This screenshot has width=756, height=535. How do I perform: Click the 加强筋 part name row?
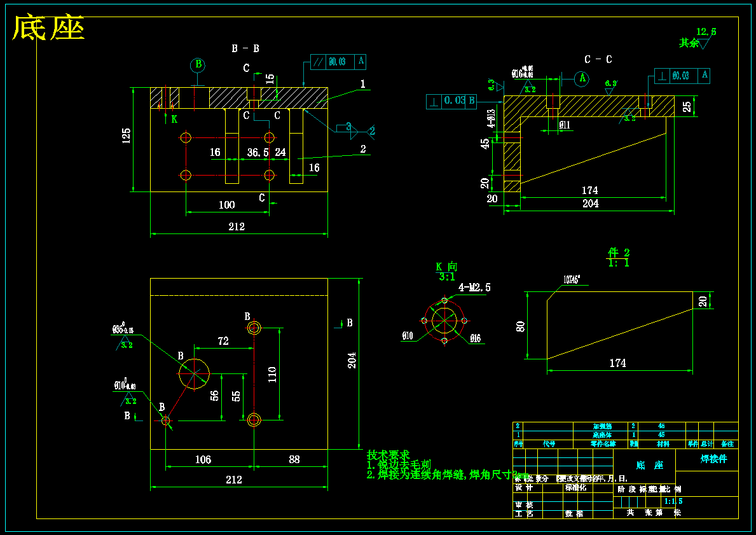[x=602, y=426]
